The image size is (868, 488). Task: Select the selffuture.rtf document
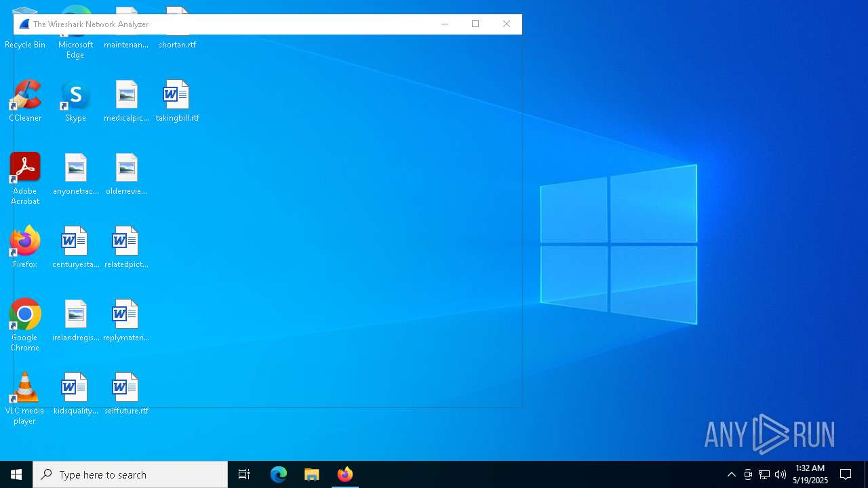(x=126, y=394)
